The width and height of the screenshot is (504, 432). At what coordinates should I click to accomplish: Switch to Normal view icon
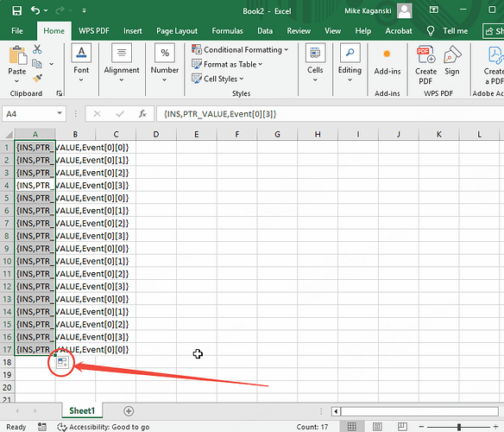[351, 427]
